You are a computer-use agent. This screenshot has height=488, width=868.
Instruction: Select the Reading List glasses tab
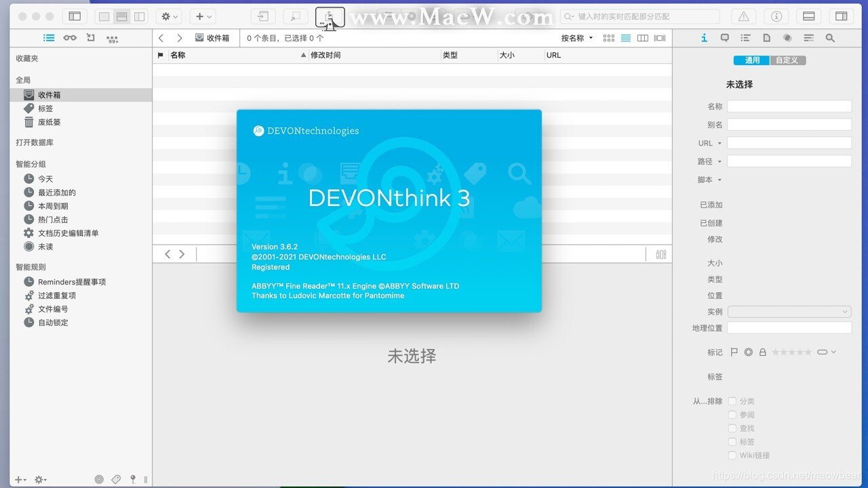70,38
